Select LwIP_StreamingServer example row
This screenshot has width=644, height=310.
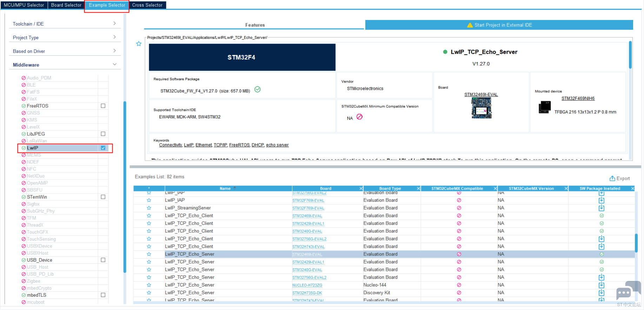tap(384, 208)
